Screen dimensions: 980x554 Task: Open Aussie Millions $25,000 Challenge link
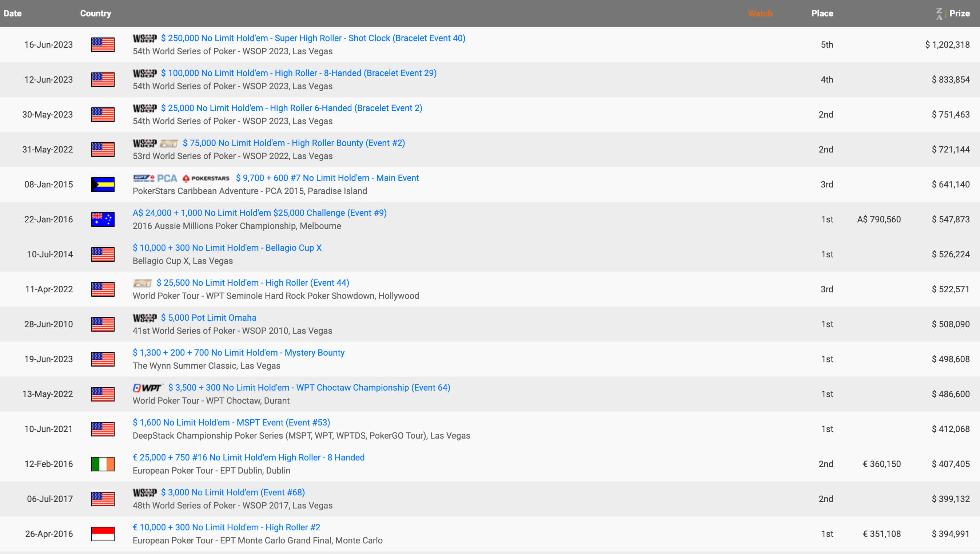tap(259, 213)
